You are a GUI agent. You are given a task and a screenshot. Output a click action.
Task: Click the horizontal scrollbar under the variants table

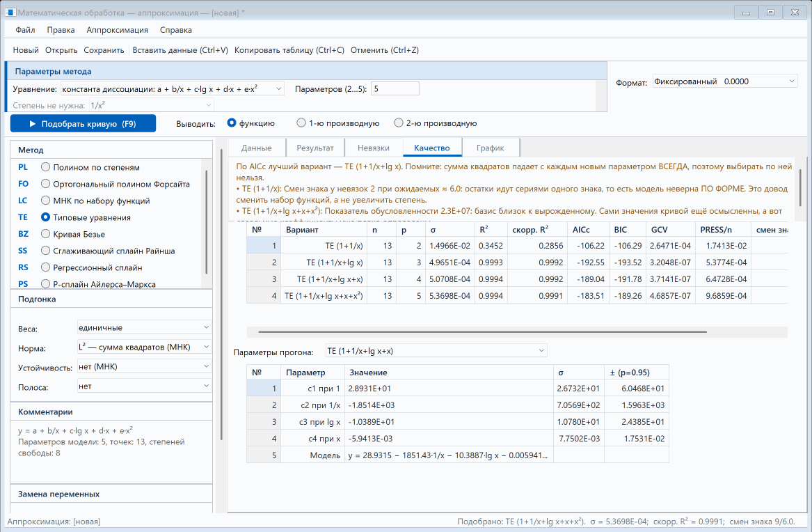(x=482, y=331)
